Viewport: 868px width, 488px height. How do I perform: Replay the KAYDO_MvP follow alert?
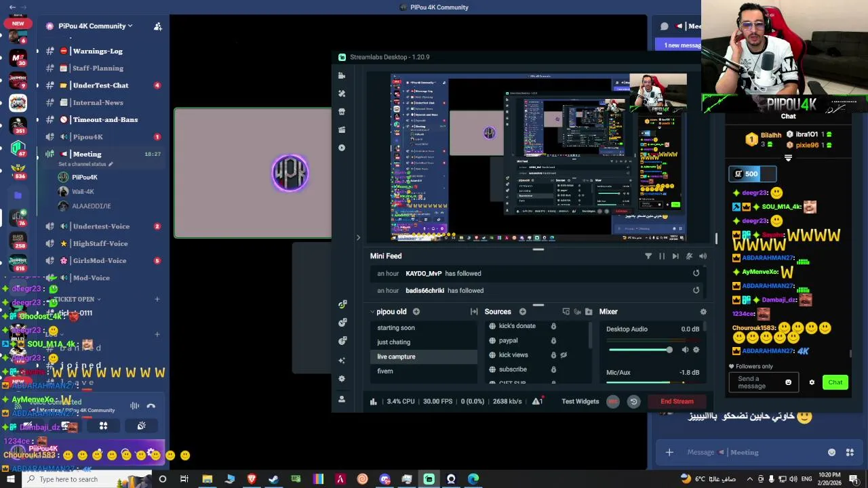696,273
